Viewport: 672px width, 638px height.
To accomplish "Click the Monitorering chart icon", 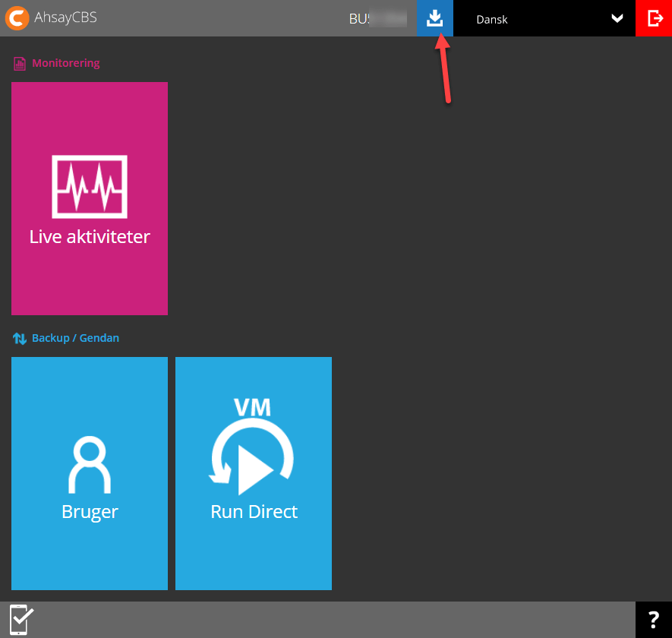I will click(x=19, y=63).
